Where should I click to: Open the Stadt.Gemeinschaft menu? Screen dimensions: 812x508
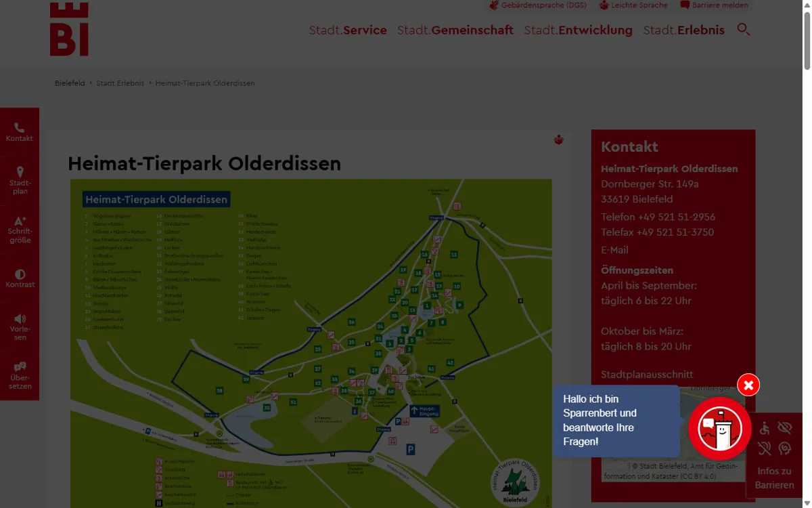(455, 30)
